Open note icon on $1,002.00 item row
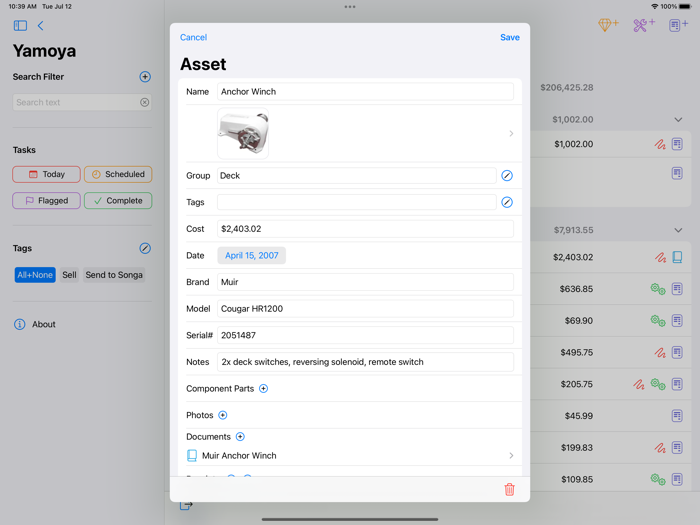This screenshot has height=525, width=700. tap(677, 144)
